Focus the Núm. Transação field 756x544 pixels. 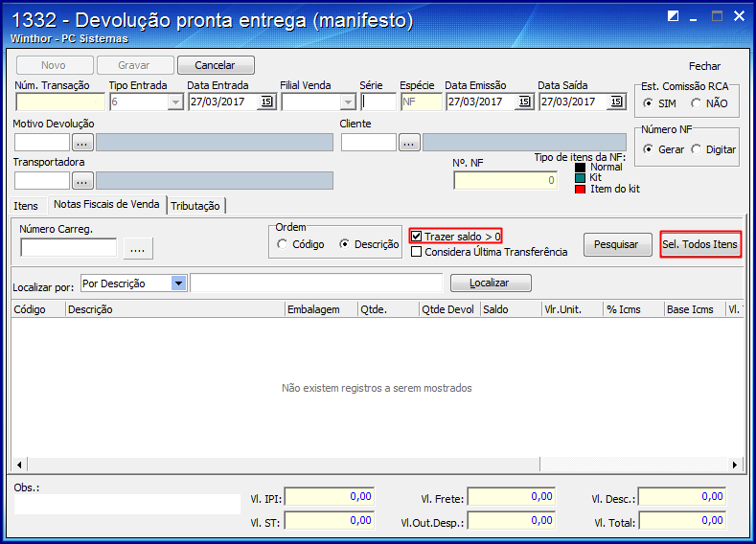pyautogui.click(x=59, y=102)
